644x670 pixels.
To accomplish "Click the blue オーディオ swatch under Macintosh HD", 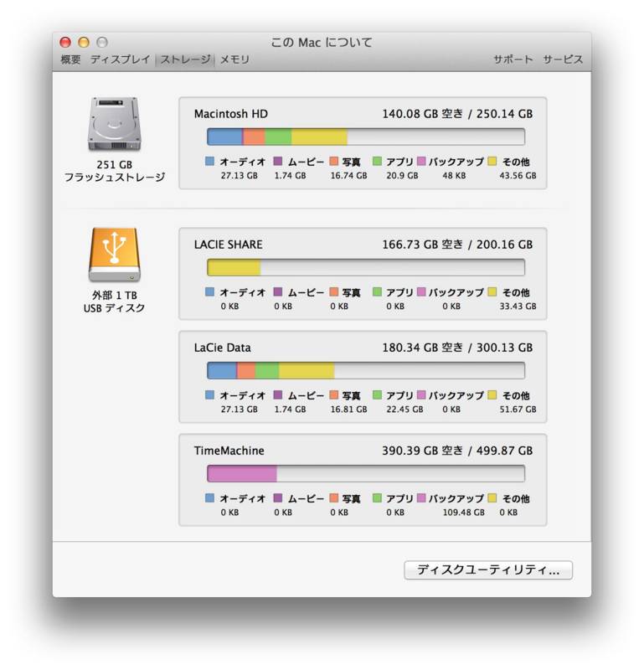I will [x=209, y=161].
